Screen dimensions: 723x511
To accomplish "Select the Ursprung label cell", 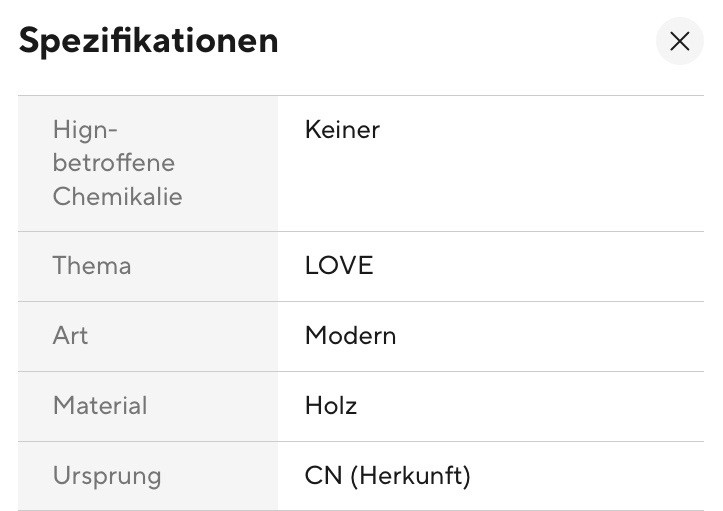I will 148,476.
